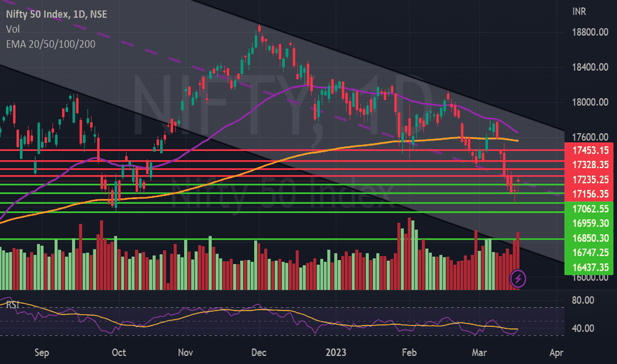This screenshot has height=364, width=617.
Task: Click the 17600.00 price axis value
Action: click(590, 137)
